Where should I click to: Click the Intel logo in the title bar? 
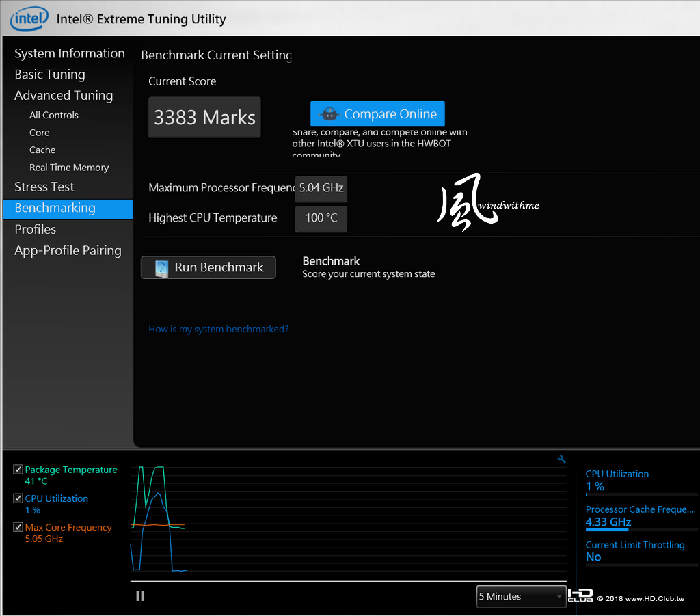29,18
